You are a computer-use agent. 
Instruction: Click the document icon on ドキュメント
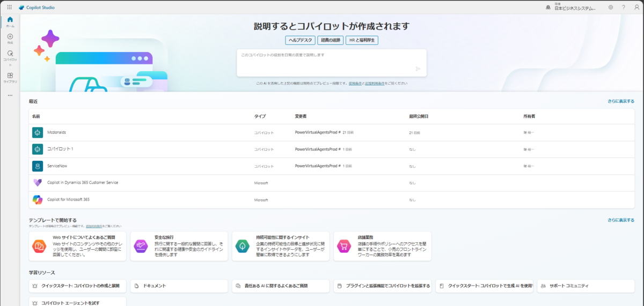coord(136,286)
